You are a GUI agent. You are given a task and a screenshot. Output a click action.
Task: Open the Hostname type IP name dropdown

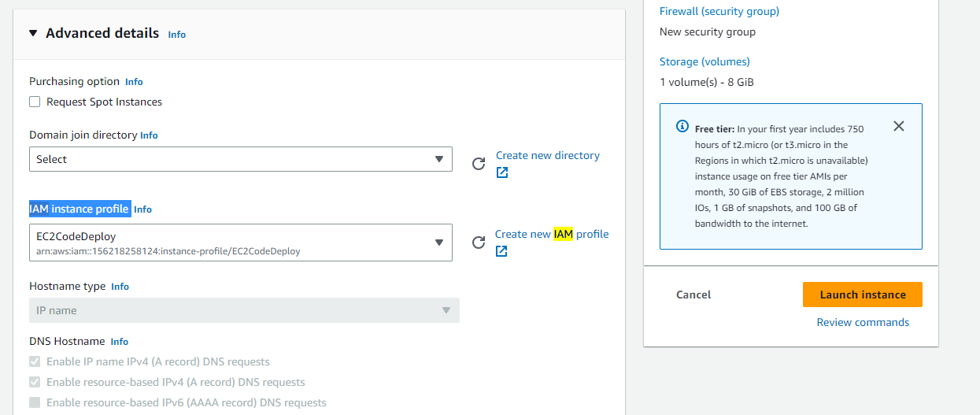pyautogui.click(x=244, y=310)
